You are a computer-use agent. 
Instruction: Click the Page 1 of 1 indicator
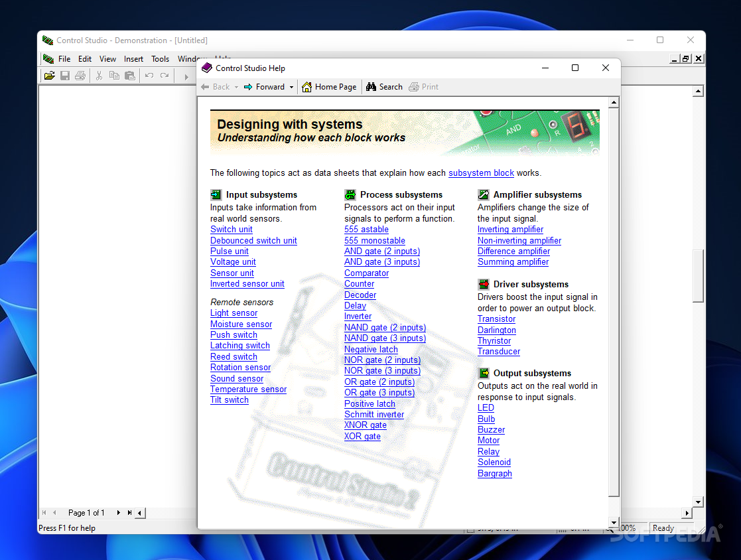click(86, 513)
